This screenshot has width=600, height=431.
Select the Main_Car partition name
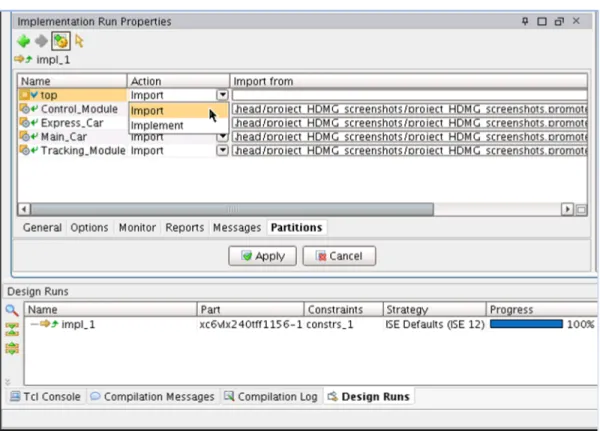[64, 137]
